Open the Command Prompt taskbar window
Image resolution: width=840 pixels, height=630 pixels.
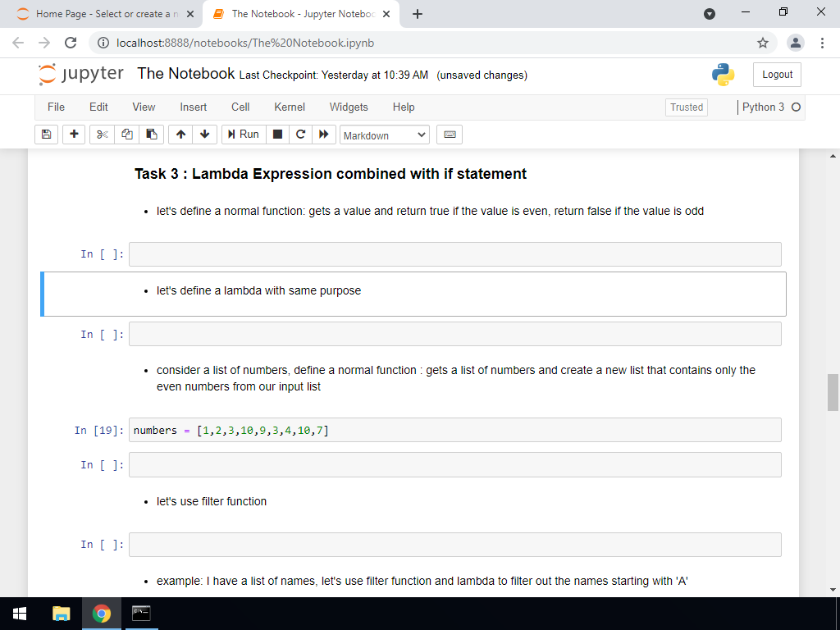[141, 614]
